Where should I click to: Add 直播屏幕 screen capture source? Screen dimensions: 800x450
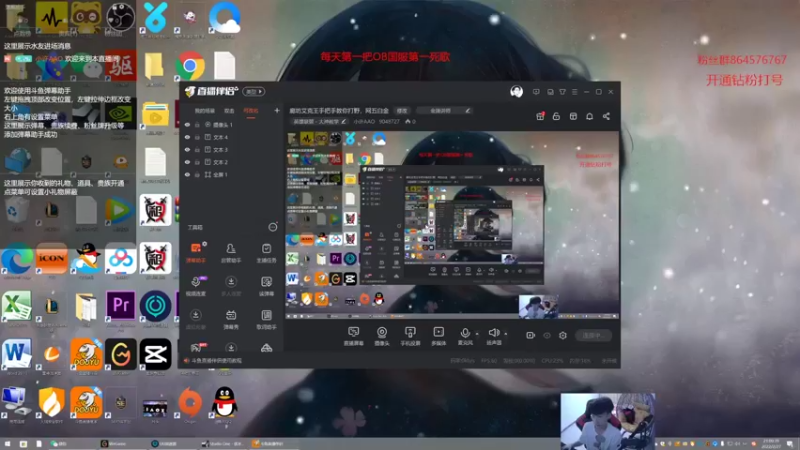click(353, 336)
